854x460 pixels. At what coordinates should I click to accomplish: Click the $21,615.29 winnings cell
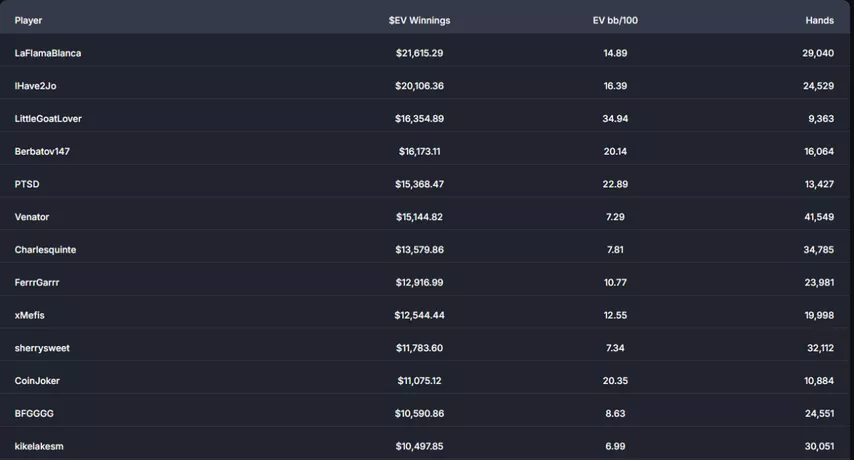[x=419, y=53]
